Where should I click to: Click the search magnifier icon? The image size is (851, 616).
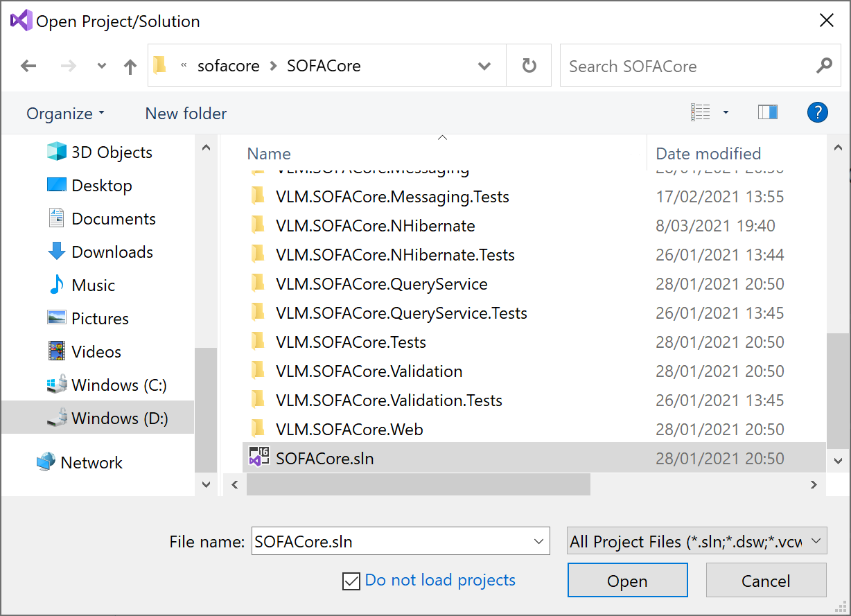click(x=824, y=66)
